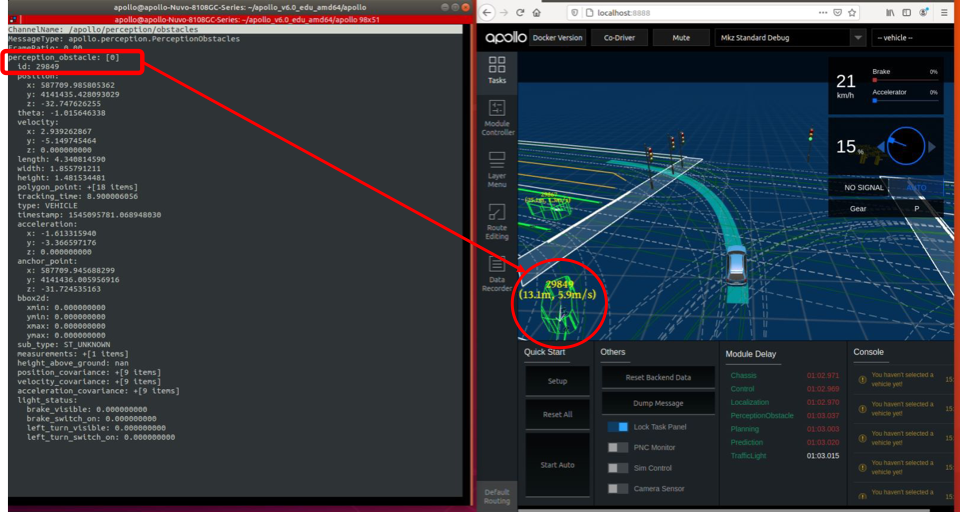Image resolution: width=960 pixels, height=512 pixels.
Task: Click the Reset All button
Action: 558,415
